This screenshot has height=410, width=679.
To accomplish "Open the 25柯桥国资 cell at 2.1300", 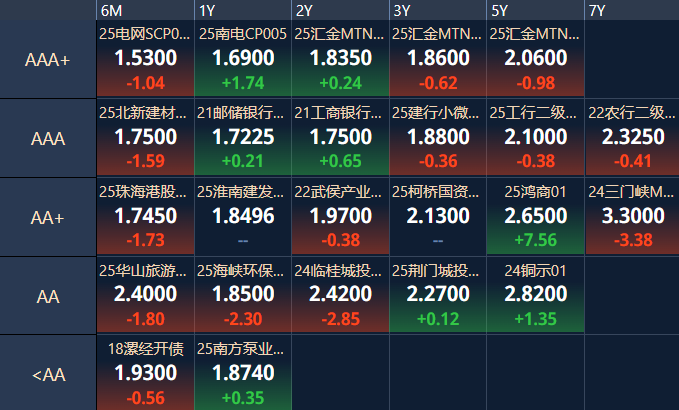I will (438, 217).
